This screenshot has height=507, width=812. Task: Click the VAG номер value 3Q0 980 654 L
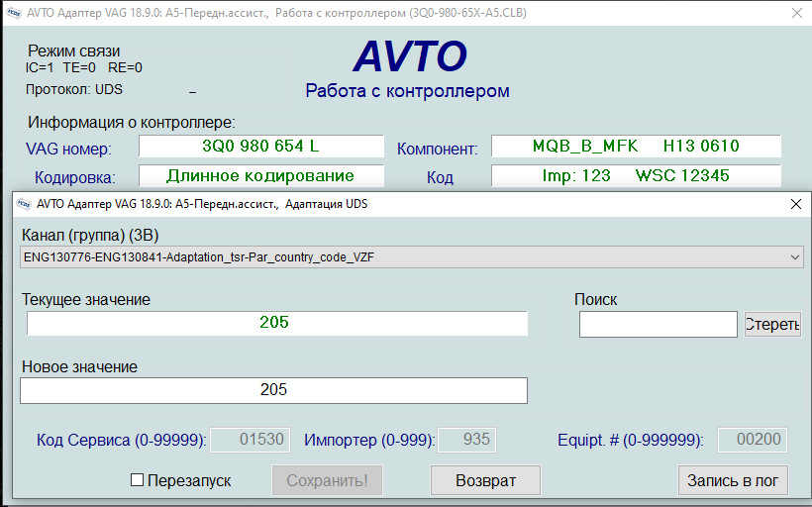[261, 146]
